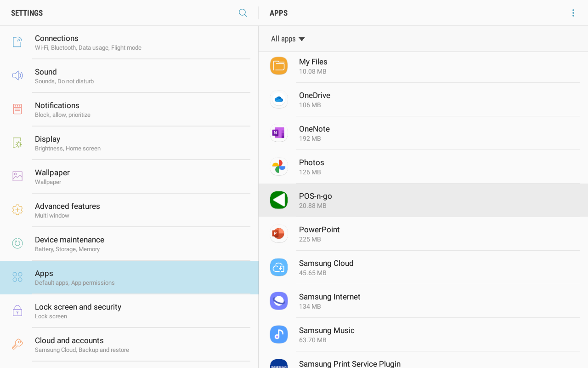Open Display settings
Viewport: 588px width, 368px height.
coord(129,143)
